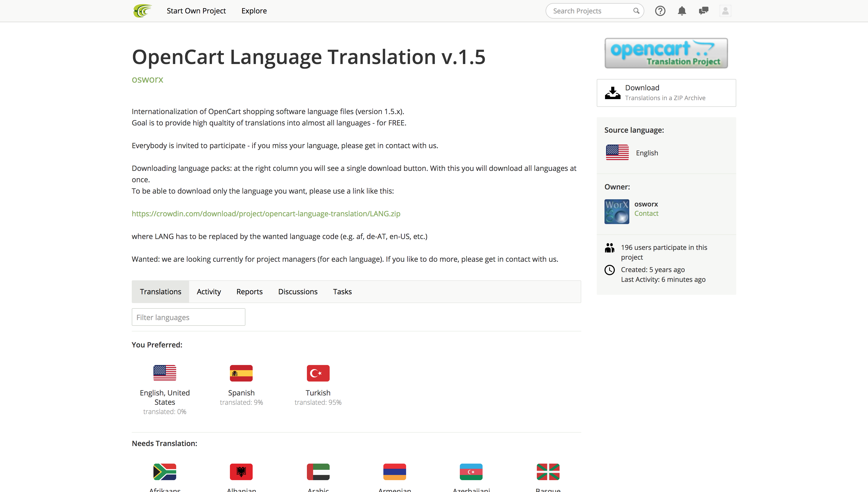The image size is (868, 492).
Task: Select the English, United States flag
Action: coord(165,373)
